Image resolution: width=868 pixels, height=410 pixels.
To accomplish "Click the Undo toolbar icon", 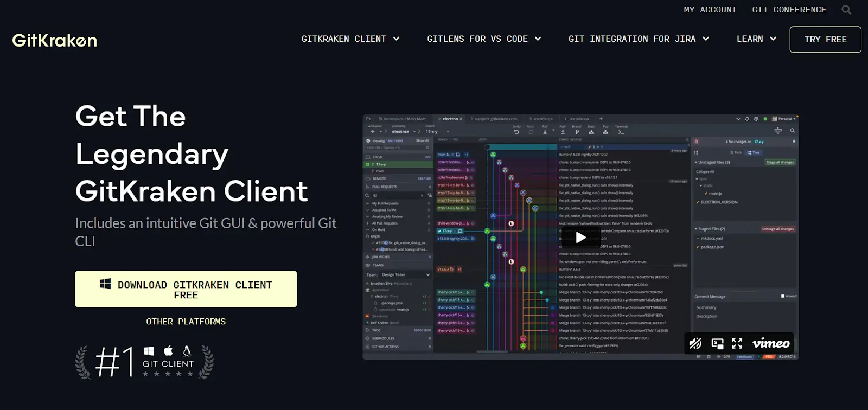I will coord(516,132).
